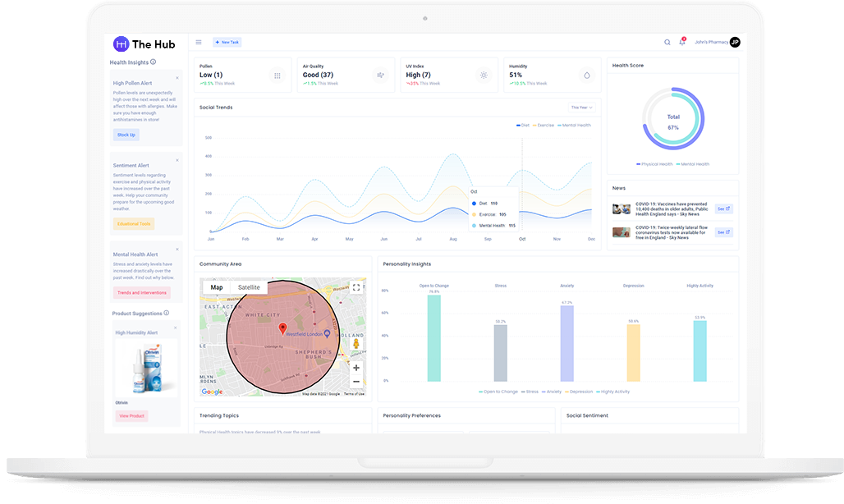Image resolution: width=844 pixels, height=504 pixels.
Task: Zoom in the community map
Action: [x=356, y=368]
